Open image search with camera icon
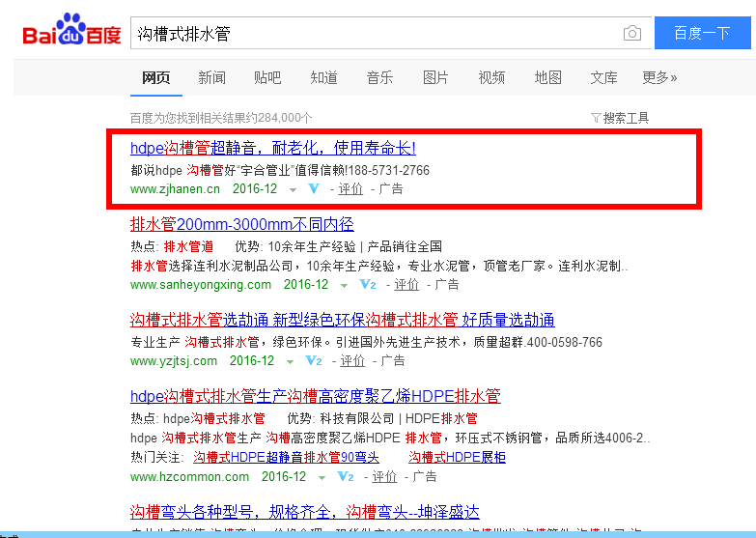Screen dimensions: 756x538 (632, 33)
